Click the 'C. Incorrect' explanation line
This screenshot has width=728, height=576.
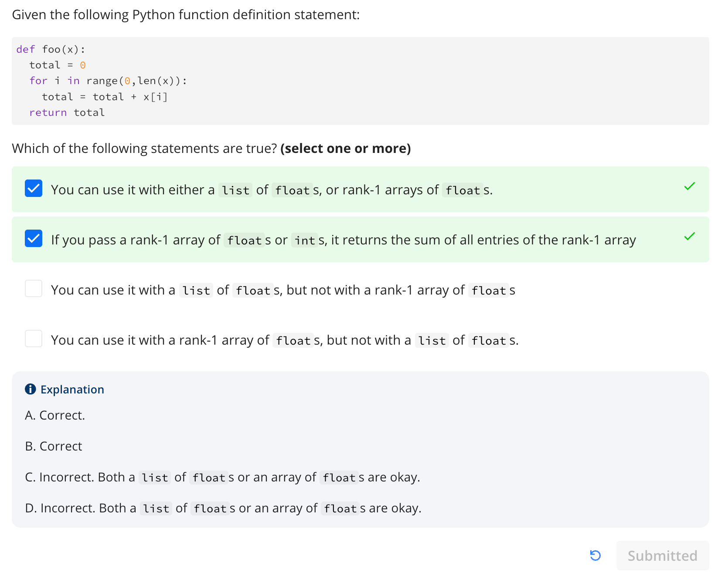click(222, 478)
